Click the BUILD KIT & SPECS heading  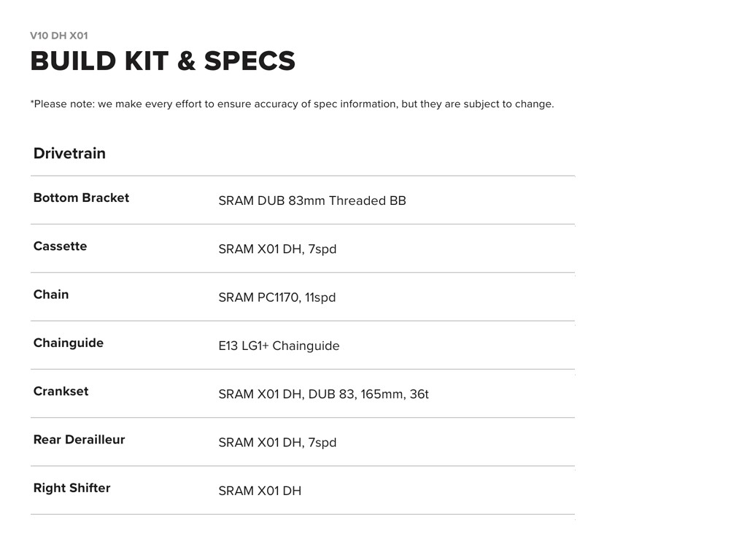pos(163,61)
